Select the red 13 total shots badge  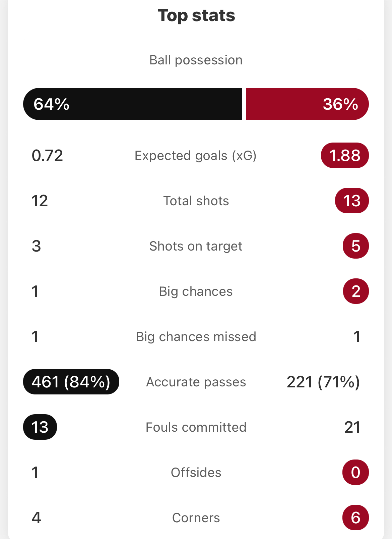352,201
